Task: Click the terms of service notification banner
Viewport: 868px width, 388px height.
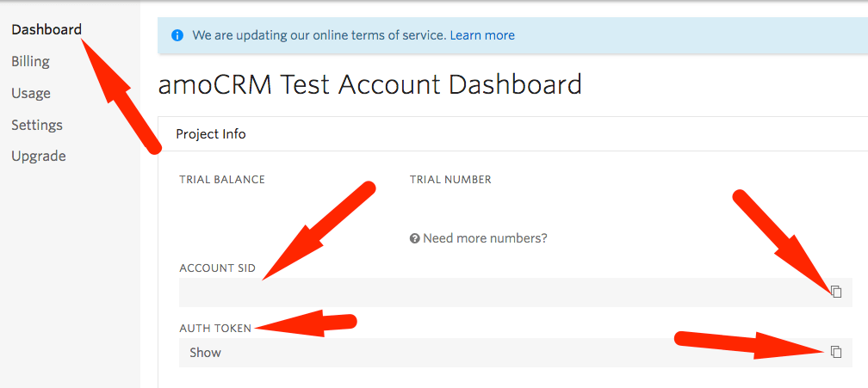Action: point(512,35)
